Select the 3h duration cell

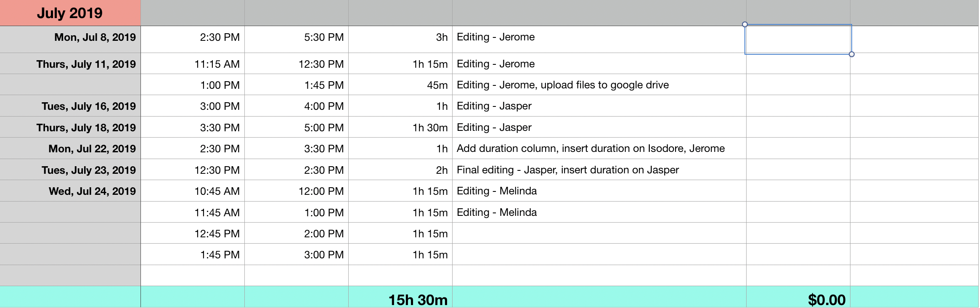[400, 39]
